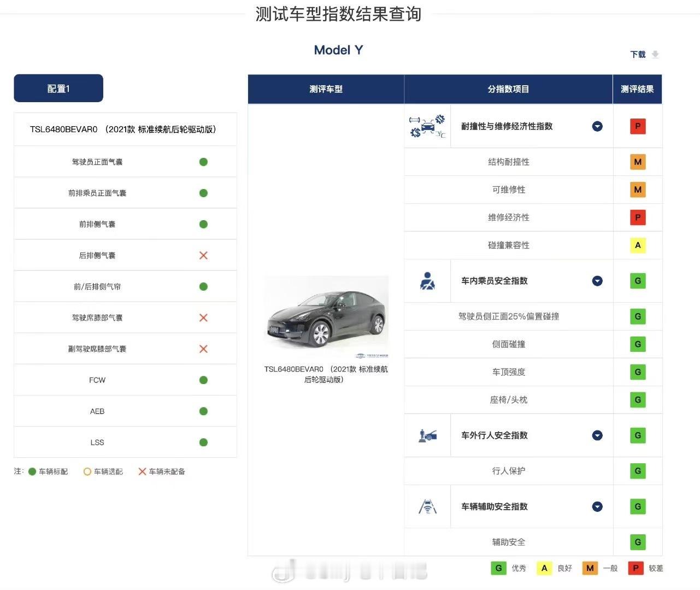Click the 行人保护 row label
700x590 pixels.
click(509, 471)
